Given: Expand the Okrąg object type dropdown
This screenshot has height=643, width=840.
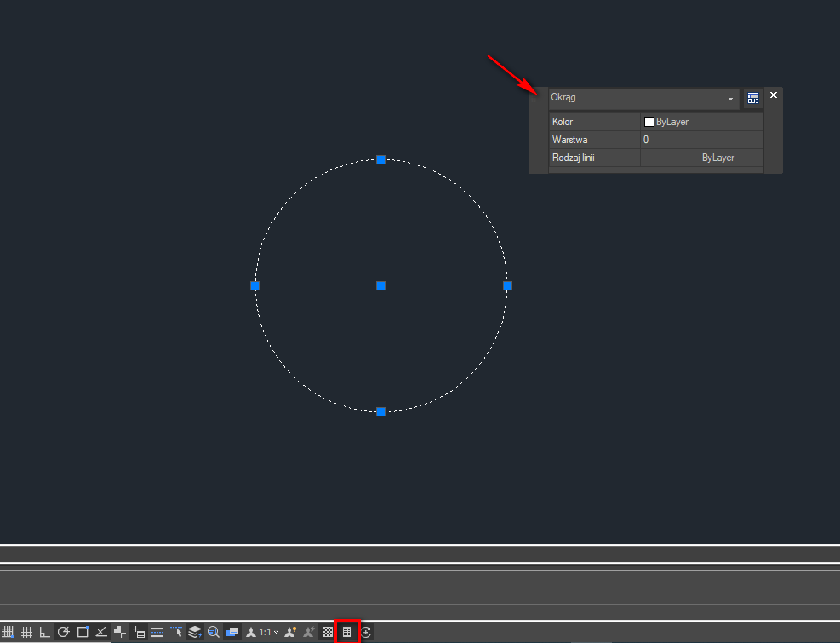Looking at the screenshot, I should tap(729, 99).
